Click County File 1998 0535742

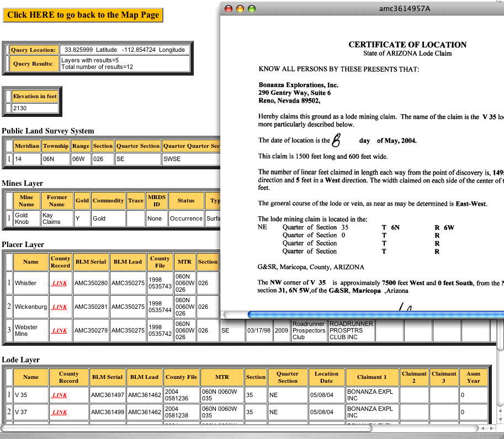160,330
